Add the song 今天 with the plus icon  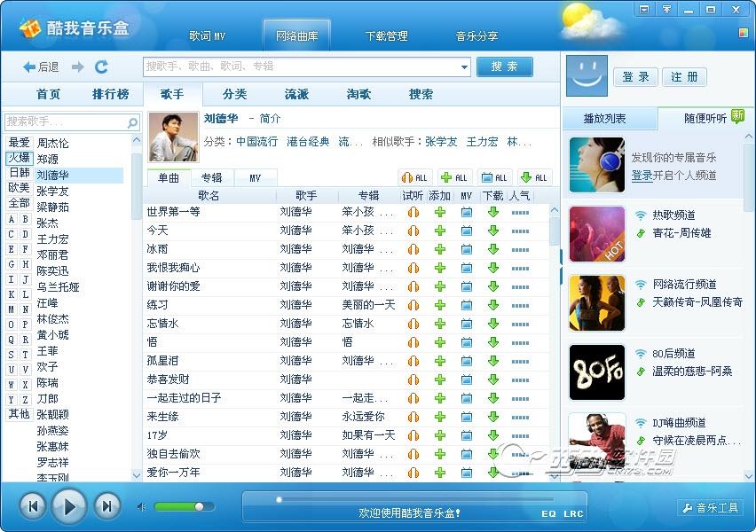tap(440, 231)
